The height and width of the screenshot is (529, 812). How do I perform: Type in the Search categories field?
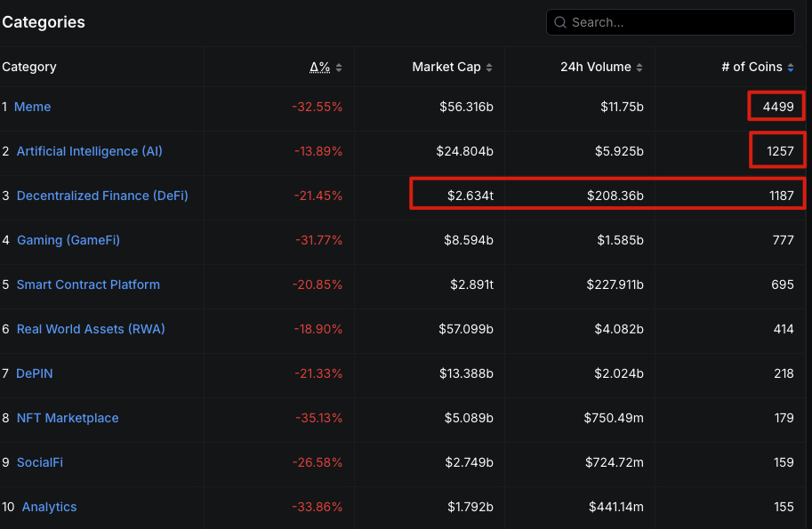(x=676, y=22)
